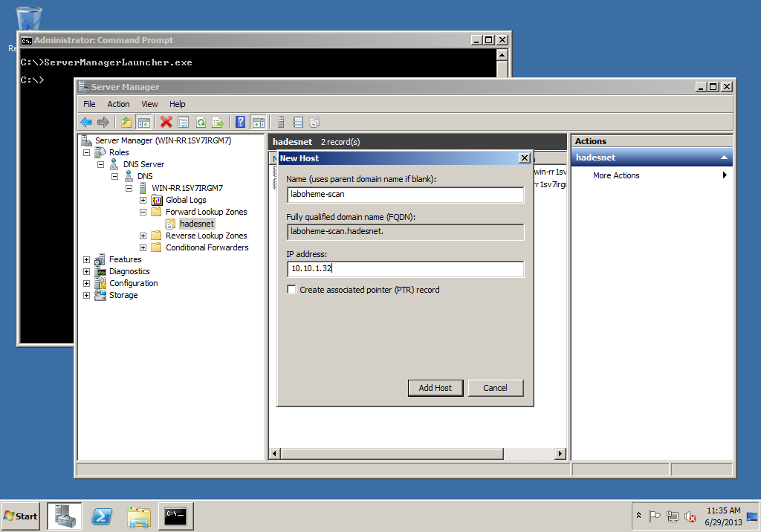This screenshot has width=761, height=532.
Task: Expand the Features tree node
Action: click(x=87, y=259)
